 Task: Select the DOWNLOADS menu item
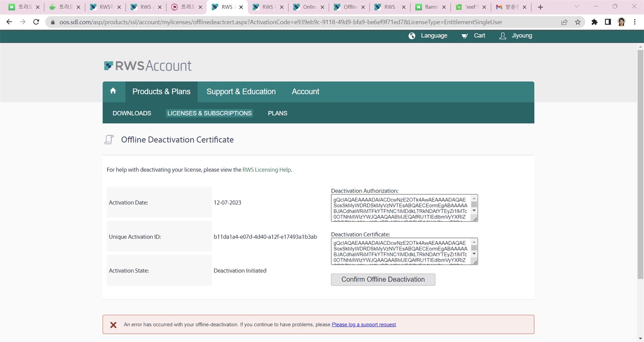click(x=132, y=113)
